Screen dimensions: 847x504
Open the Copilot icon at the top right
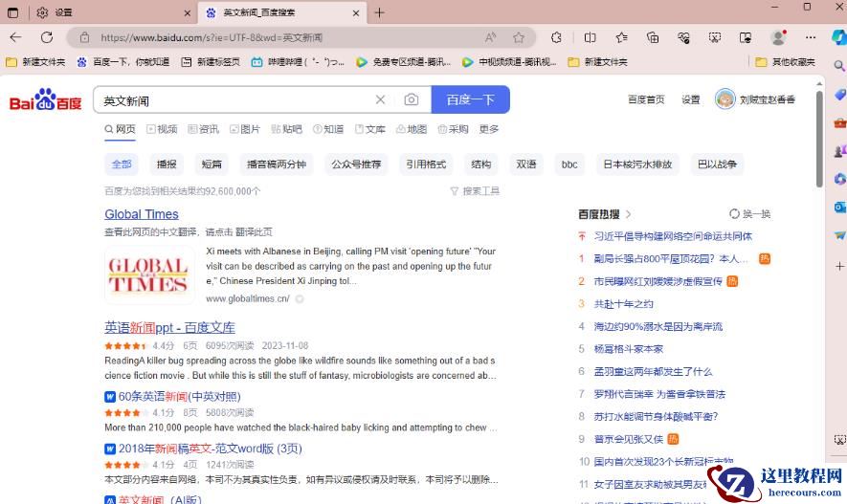tap(839, 37)
